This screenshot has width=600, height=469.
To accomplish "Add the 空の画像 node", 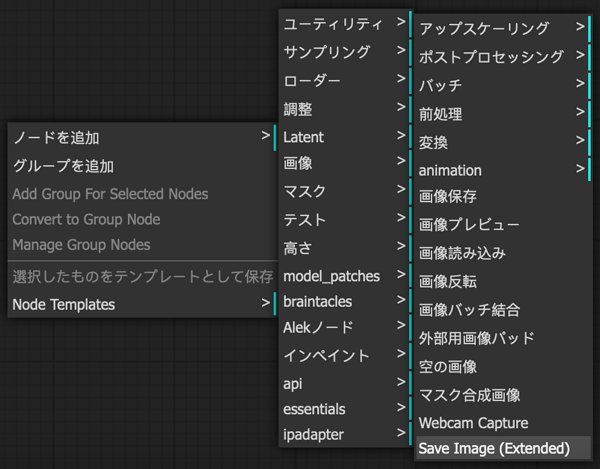I will 504,366.
